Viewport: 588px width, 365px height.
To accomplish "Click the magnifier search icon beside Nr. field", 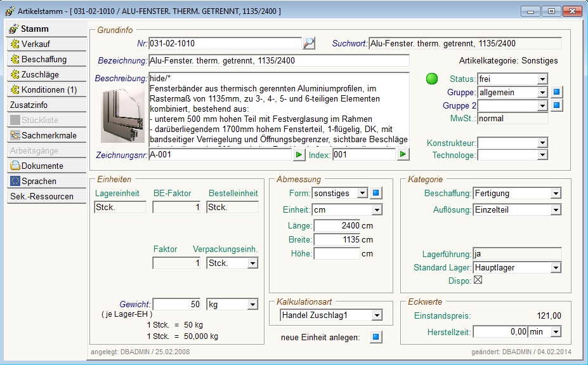I will 309,43.
